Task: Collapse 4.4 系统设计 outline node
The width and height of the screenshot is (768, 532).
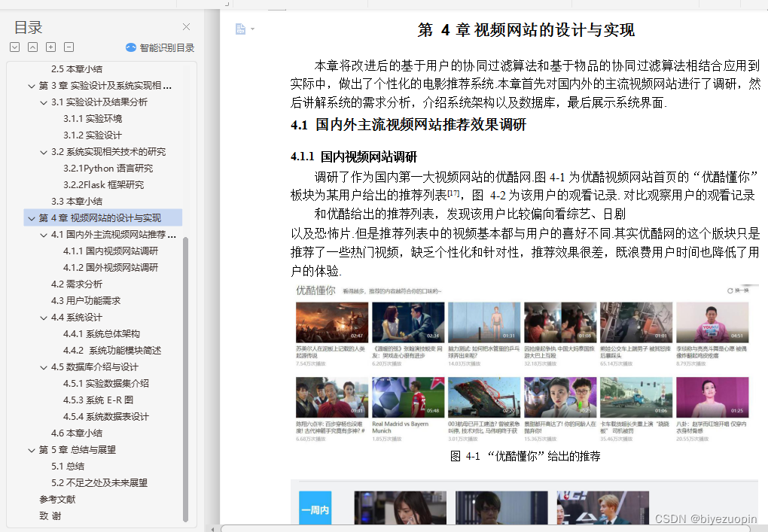Action: pos(44,318)
